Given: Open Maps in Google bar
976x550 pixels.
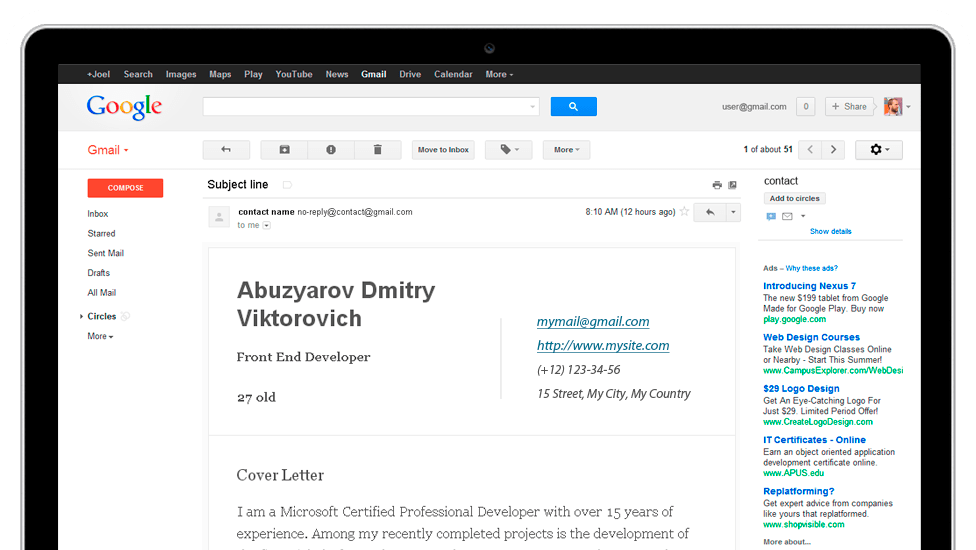Looking at the screenshot, I should tap(220, 74).
